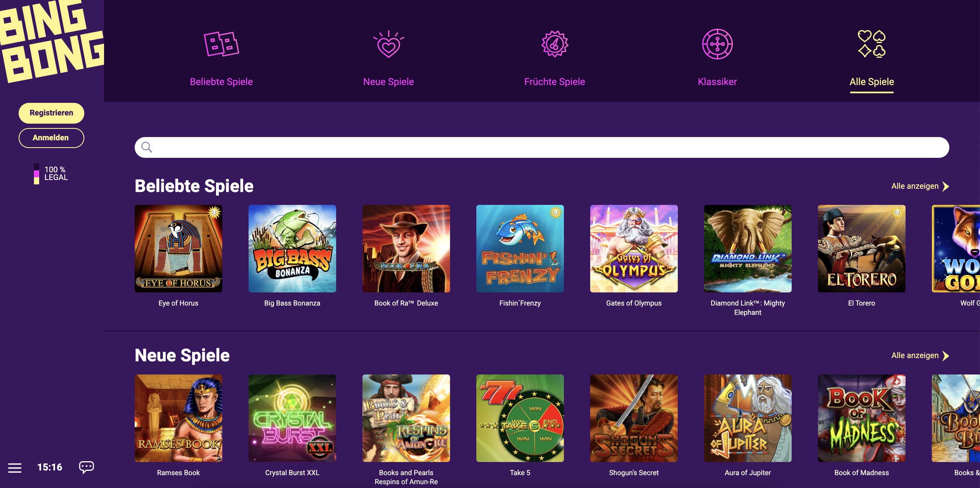Click the 100 % LEGAL badge
This screenshot has width=980, height=488.
click(51, 174)
